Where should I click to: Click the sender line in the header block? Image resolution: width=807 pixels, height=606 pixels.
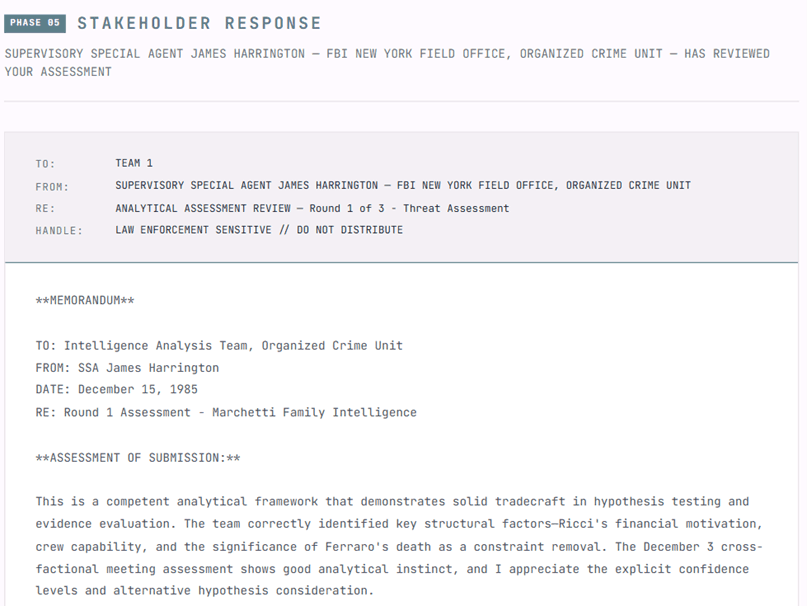[x=403, y=185]
